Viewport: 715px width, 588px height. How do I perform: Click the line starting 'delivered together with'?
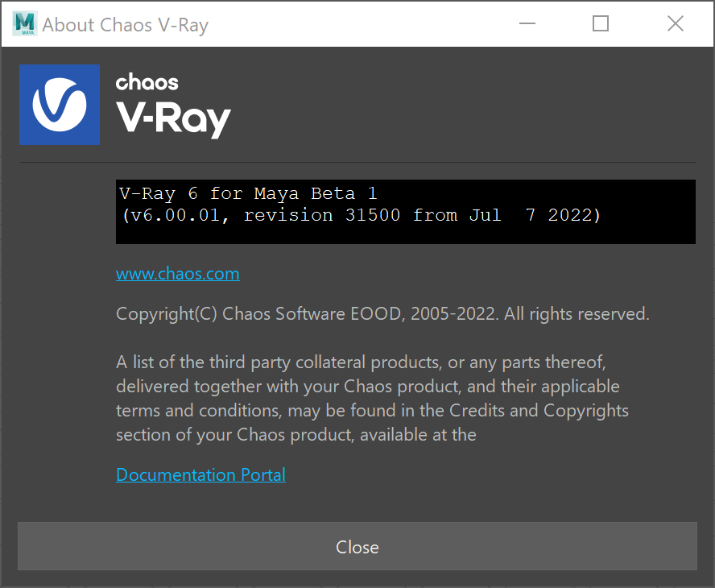[x=367, y=387]
